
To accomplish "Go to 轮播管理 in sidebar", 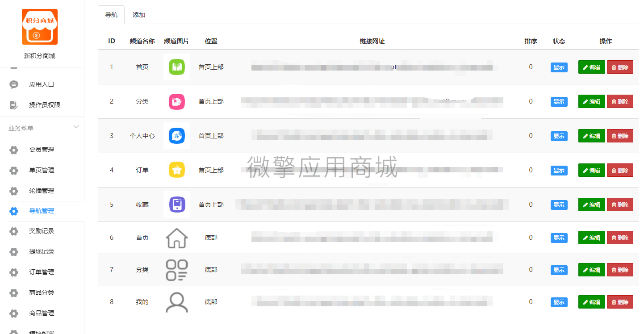I will pos(42,191).
